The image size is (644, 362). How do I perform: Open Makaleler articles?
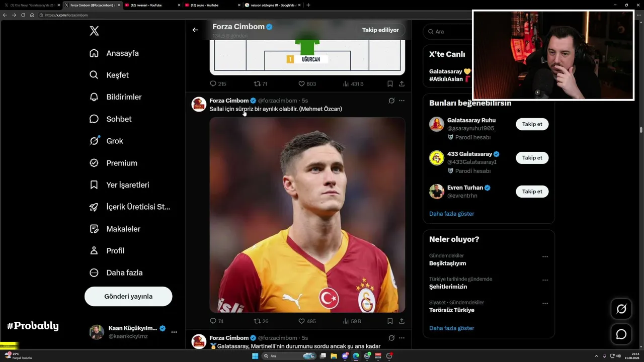point(115,229)
